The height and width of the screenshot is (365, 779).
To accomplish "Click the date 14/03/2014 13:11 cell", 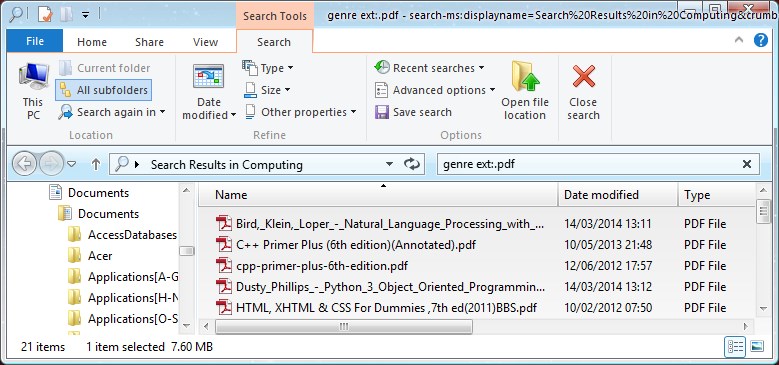I will [608, 224].
